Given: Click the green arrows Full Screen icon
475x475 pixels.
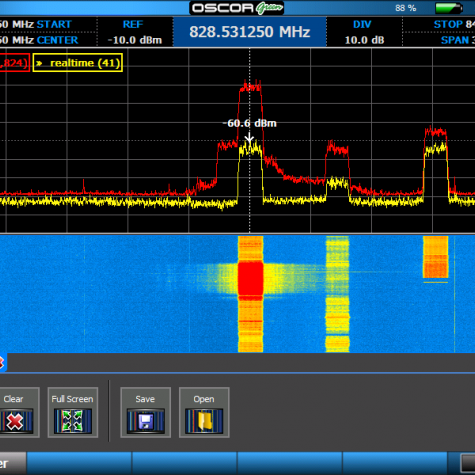Looking at the screenshot, I should (x=73, y=421).
